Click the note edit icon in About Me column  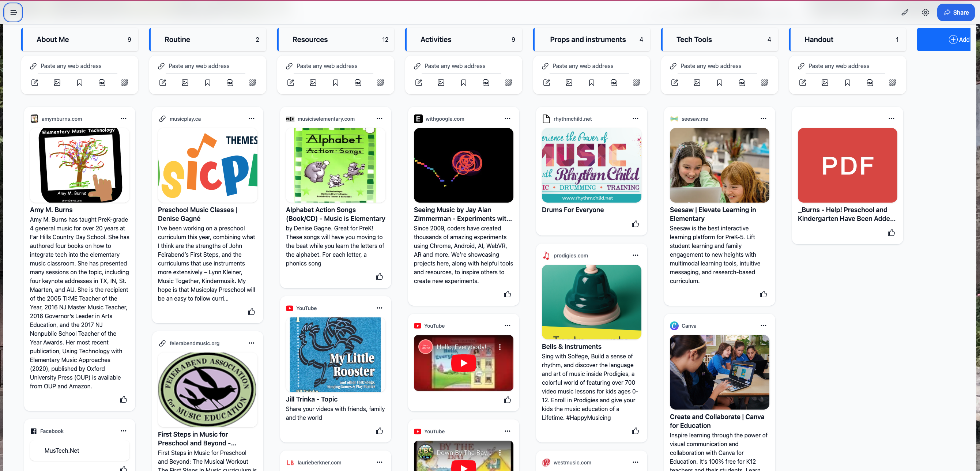[35, 83]
